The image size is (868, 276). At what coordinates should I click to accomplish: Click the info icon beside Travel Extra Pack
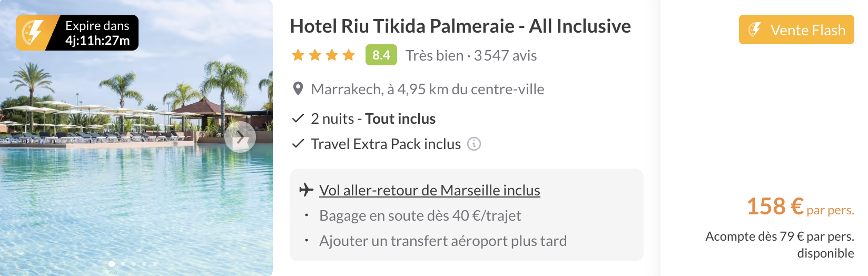point(474,144)
